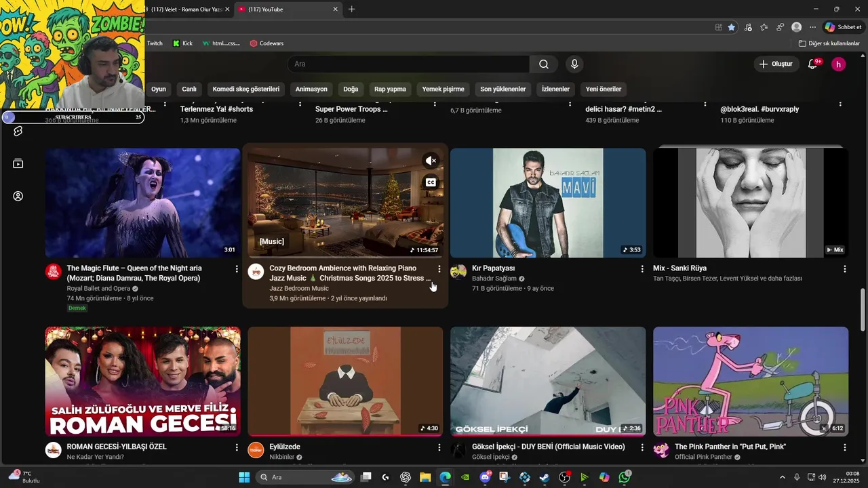Open options for Göksel İpekçi video
Viewport: 868px width, 488px height.
tap(642, 447)
